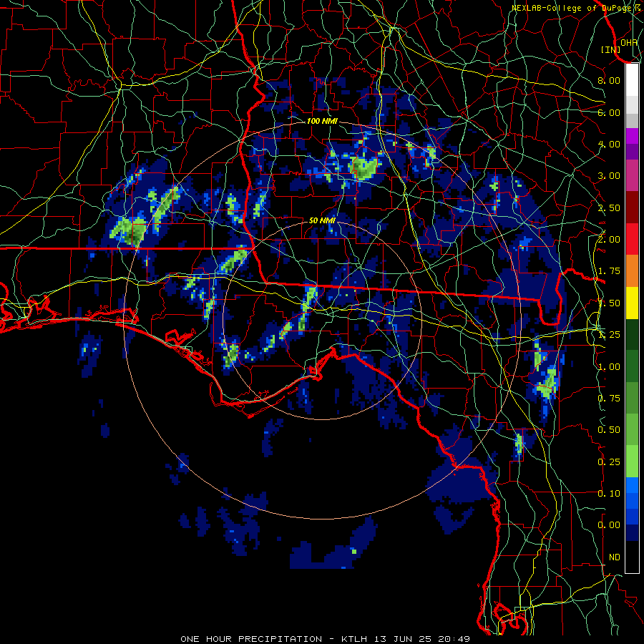Click the bright lime swatch near 0.25
The image size is (644, 644).
tap(632, 462)
